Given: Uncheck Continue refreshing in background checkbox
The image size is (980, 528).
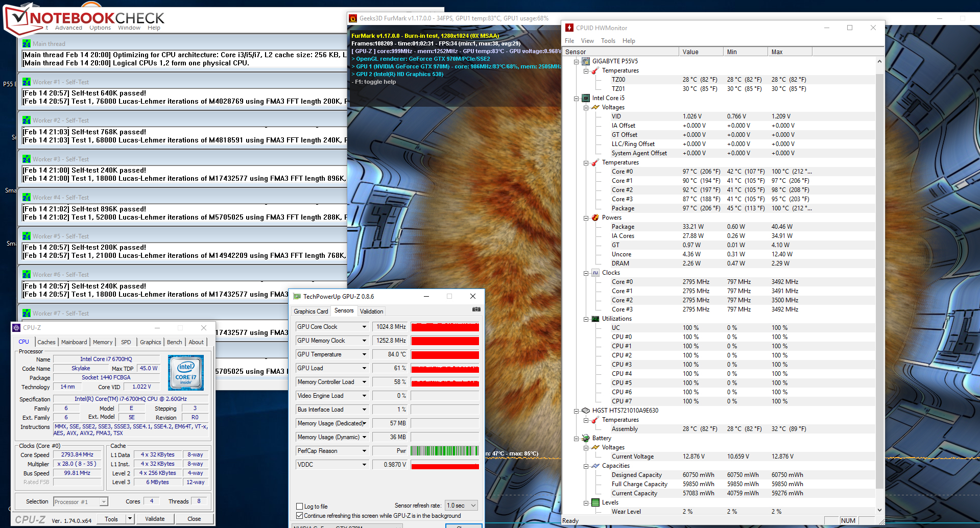Looking at the screenshot, I should pos(300,516).
